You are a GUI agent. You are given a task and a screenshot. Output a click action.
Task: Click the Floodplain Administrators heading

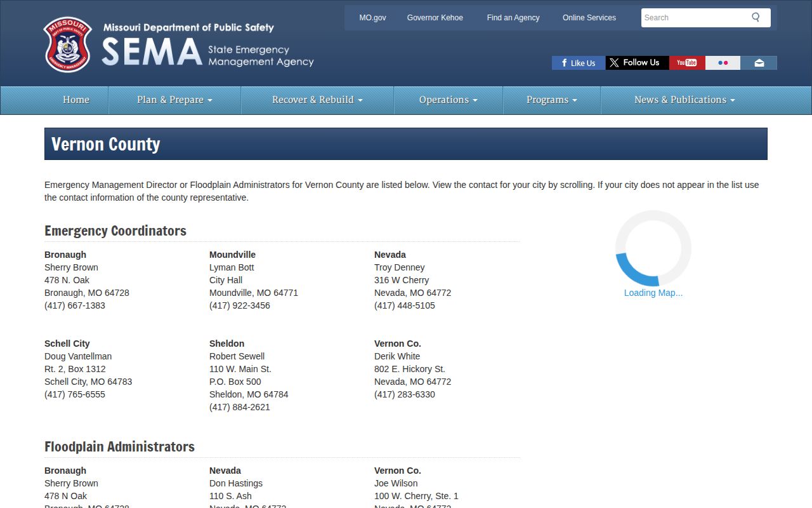pyautogui.click(x=119, y=446)
